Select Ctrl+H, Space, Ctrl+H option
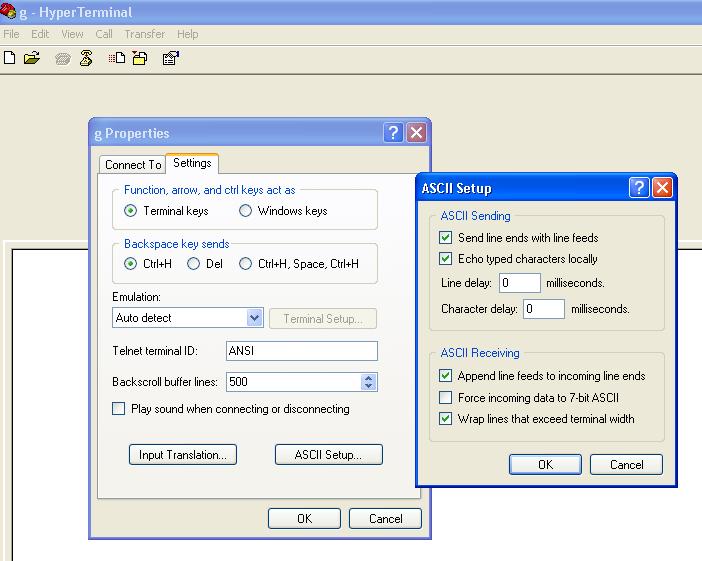The image size is (702, 561). click(x=245, y=264)
